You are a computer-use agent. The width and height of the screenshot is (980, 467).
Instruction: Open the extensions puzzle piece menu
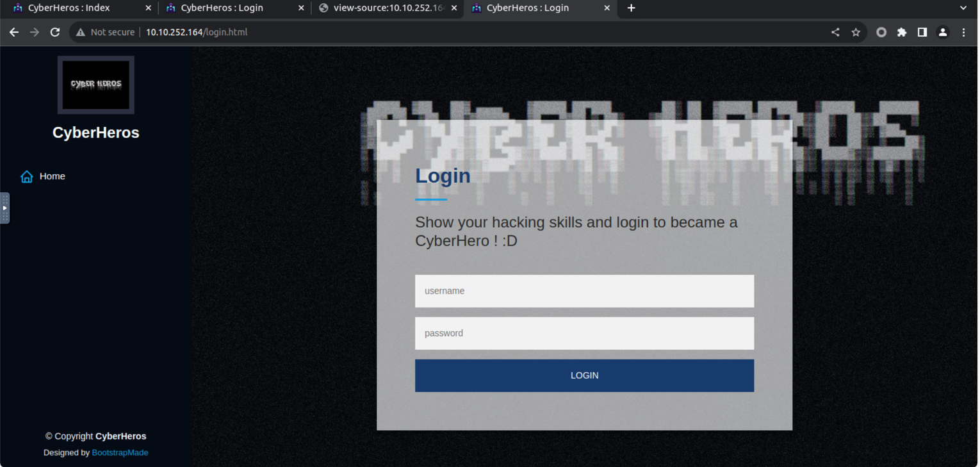pyautogui.click(x=902, y=32)
